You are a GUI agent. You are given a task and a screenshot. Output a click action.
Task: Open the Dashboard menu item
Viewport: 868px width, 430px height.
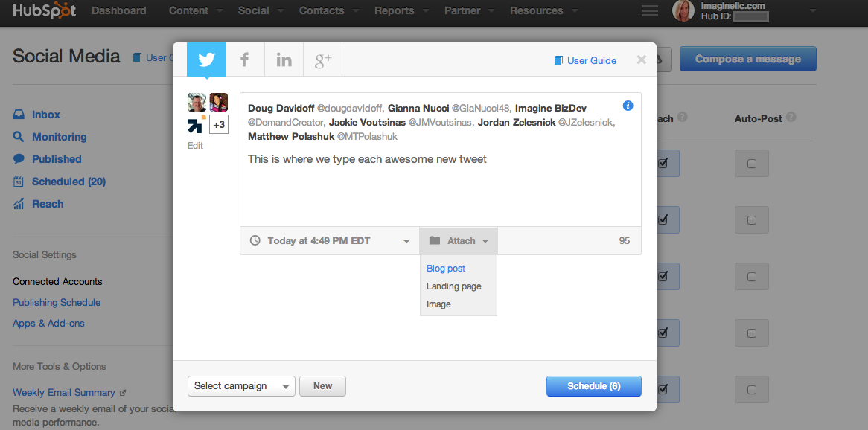point(119,10)
